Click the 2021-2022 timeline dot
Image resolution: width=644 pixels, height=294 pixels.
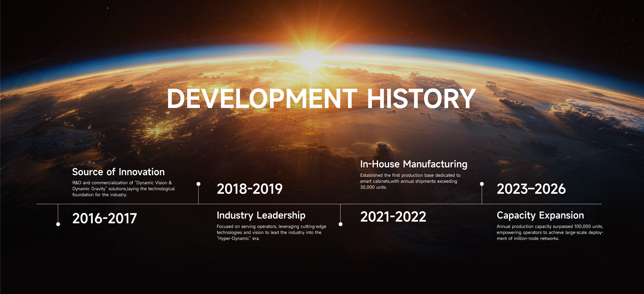(x=341, y=224)
